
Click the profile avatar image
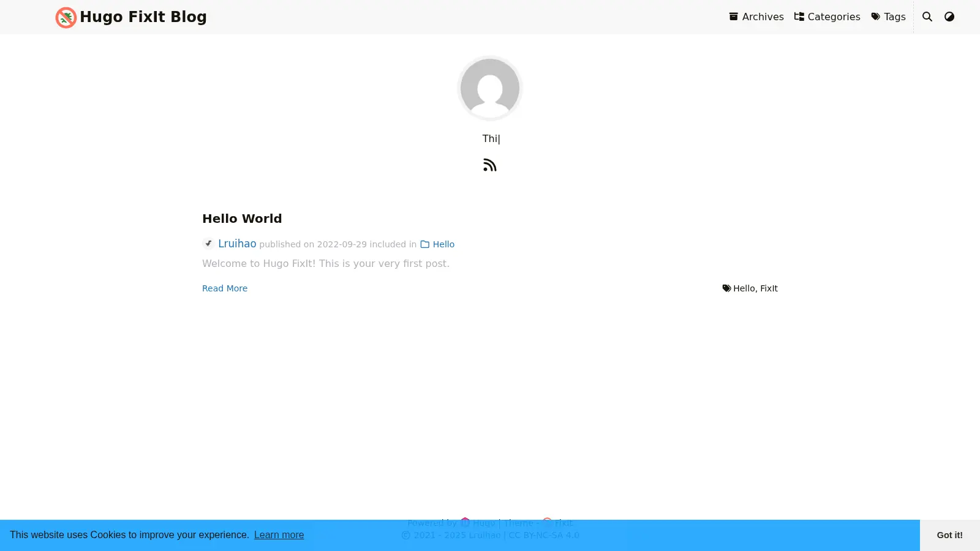[490, 88]
